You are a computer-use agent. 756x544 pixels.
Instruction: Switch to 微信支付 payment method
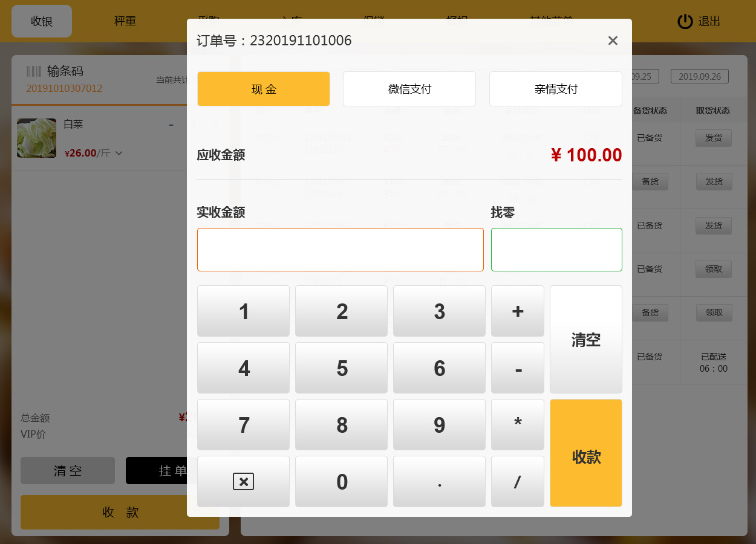click(x=409, y=89)
